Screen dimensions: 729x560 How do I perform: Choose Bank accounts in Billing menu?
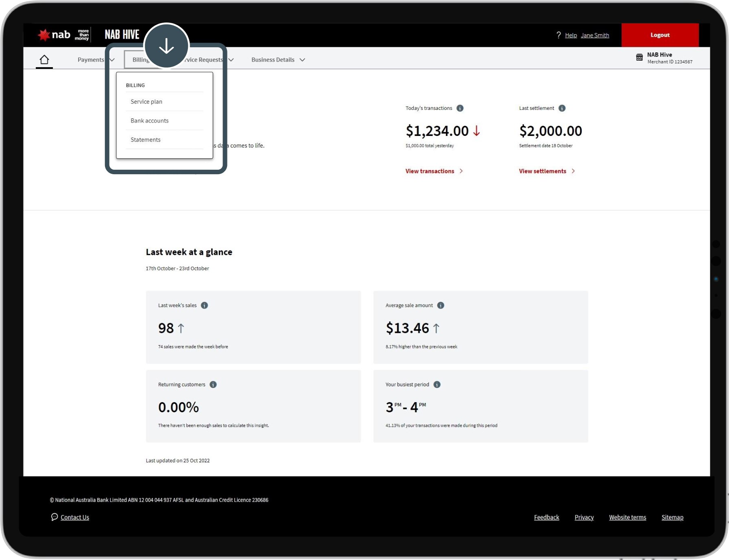pyautogui.click(x=149, y=121)
